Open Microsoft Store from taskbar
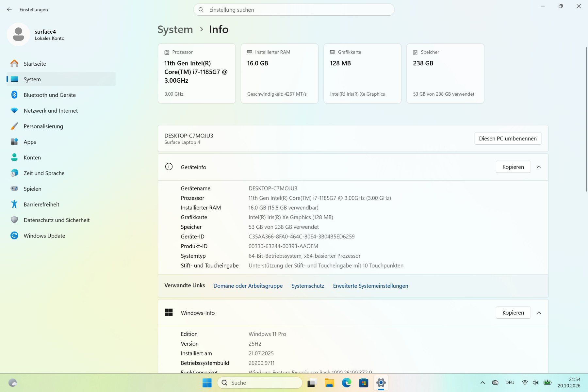Viewport: 588px width, 392px height. click(x=364, y=383)
